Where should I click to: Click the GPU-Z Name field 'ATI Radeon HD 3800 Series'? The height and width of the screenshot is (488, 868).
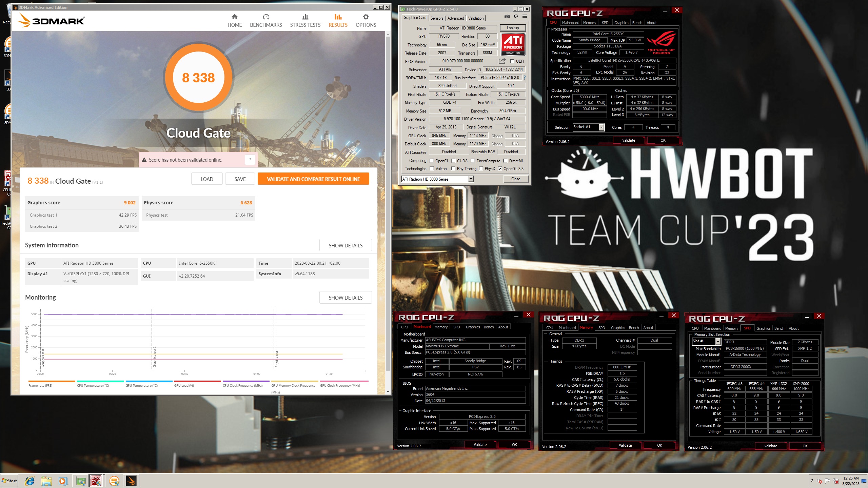(x=462, y=28)
